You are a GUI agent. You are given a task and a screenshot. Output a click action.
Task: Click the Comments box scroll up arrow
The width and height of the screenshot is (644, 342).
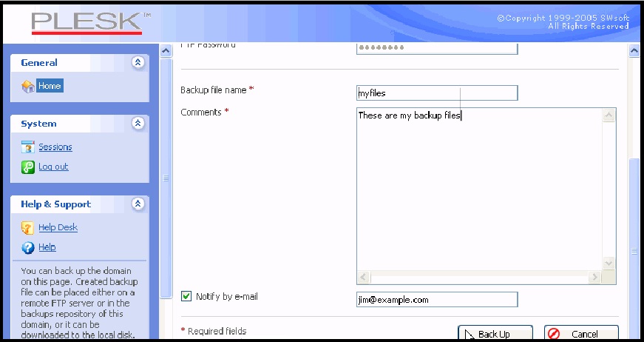pos(609,115)
